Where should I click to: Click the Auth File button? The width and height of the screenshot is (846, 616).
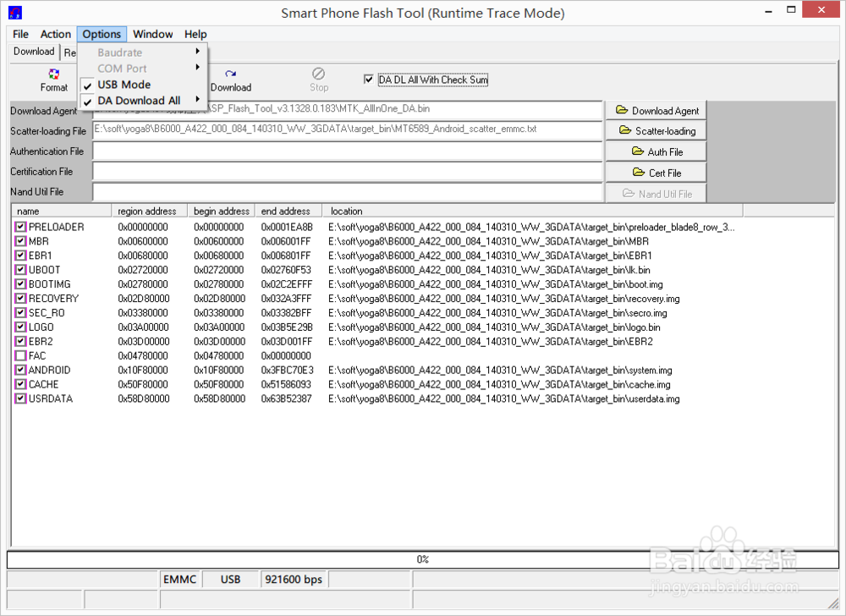[x=656, y=152]
